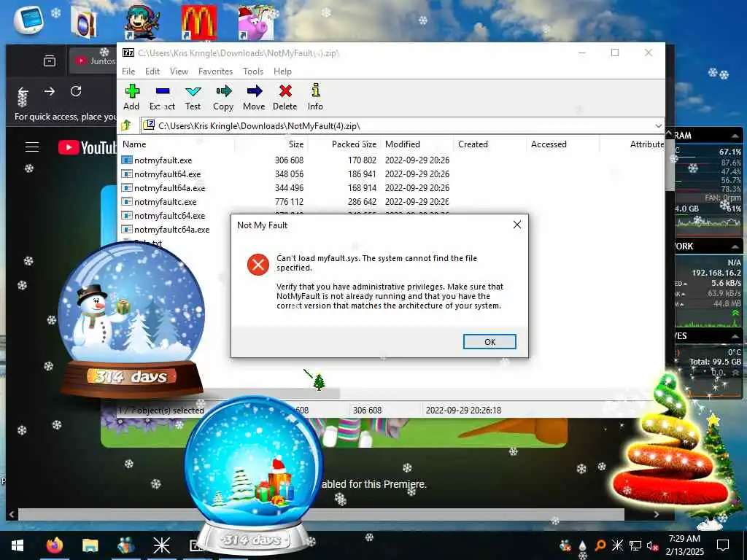The height and width of the screenshot is (560, 747).
Task: Select notmyfault.exe in the file list
Action: pos(163,160)
